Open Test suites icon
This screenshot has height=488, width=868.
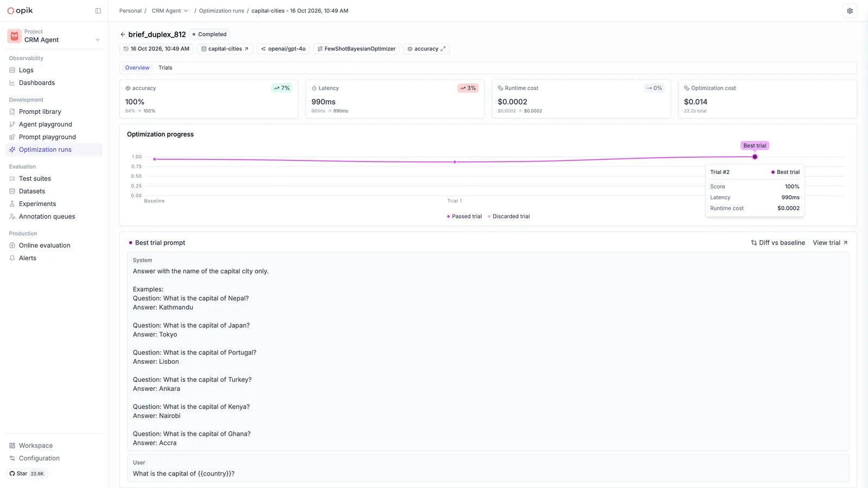(x=12, y=178)
